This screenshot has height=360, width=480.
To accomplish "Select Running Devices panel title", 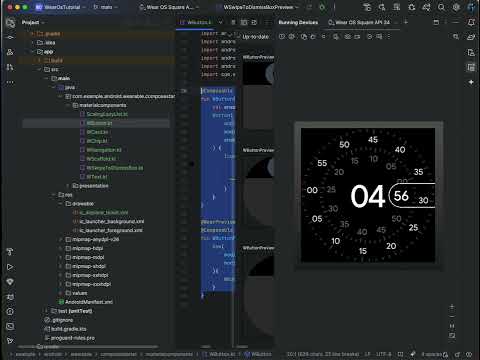I will (x=298, y=22).
